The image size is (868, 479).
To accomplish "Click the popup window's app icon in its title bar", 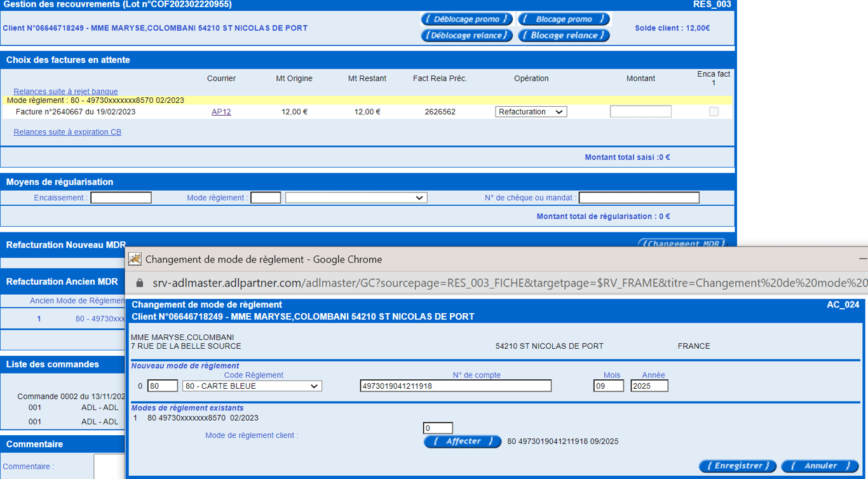I will tap(135, 259).
